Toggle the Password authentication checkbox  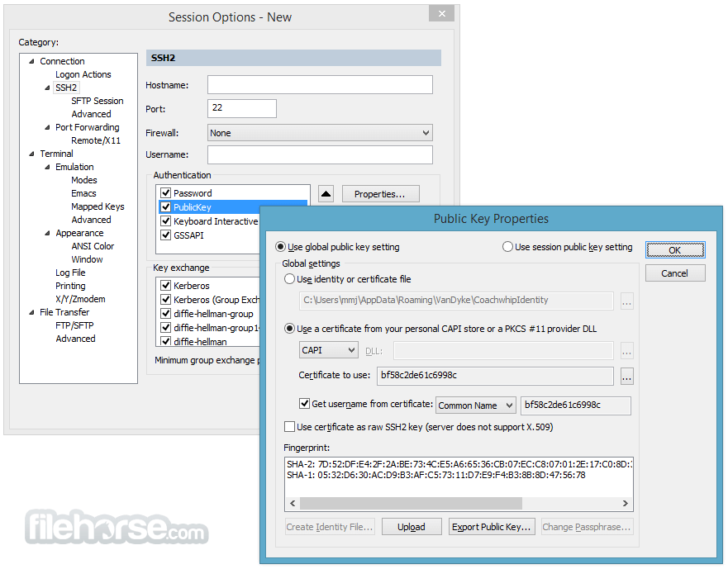(x=166, y=192)
